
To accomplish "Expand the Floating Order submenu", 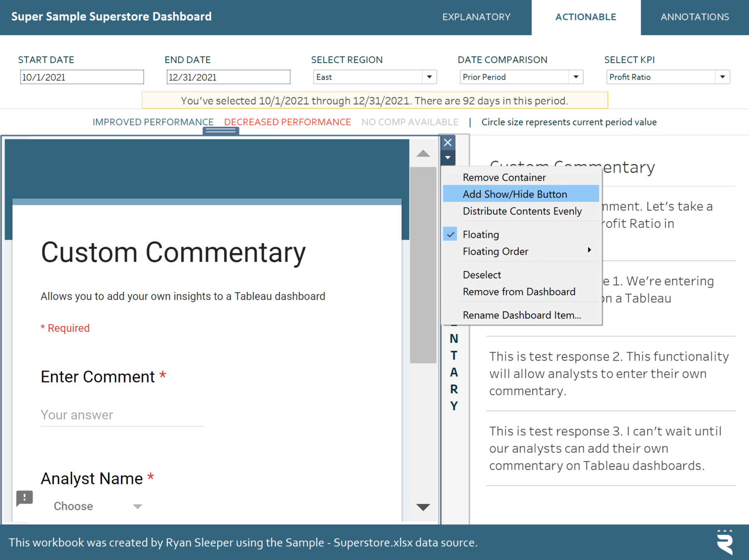I will 495,251.
